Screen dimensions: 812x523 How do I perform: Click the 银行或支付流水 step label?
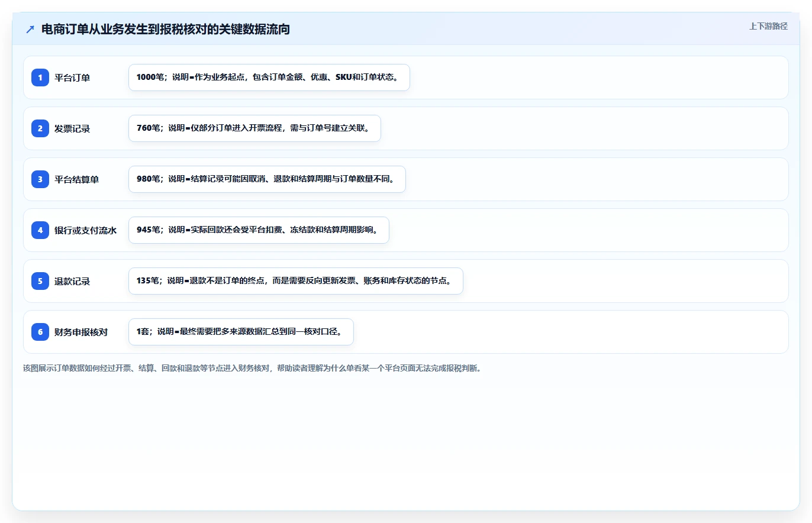[85, 230]
